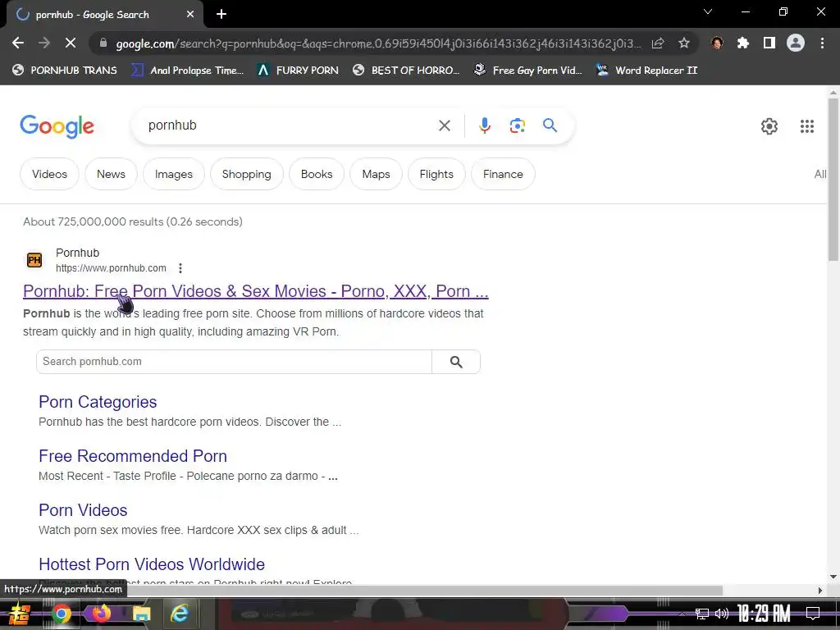Open Google quick settings gear
840x630 pixels.
pyautogui.click(x=769, y=126)
